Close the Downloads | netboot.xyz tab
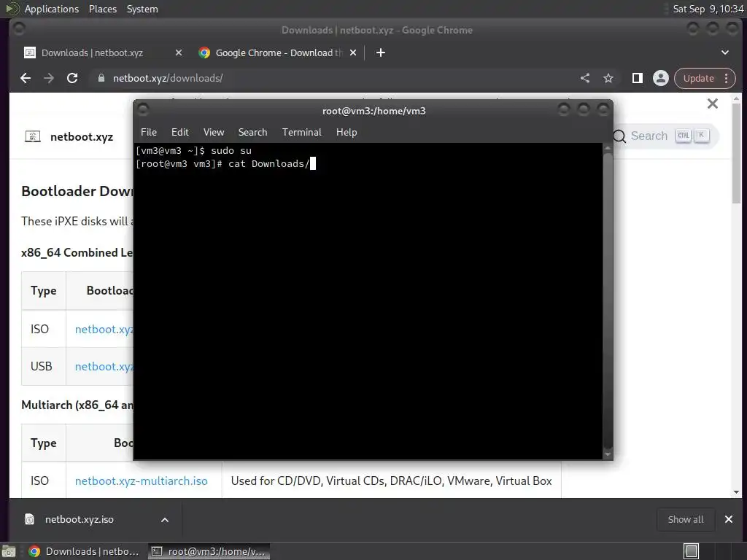 coord(179,52)
